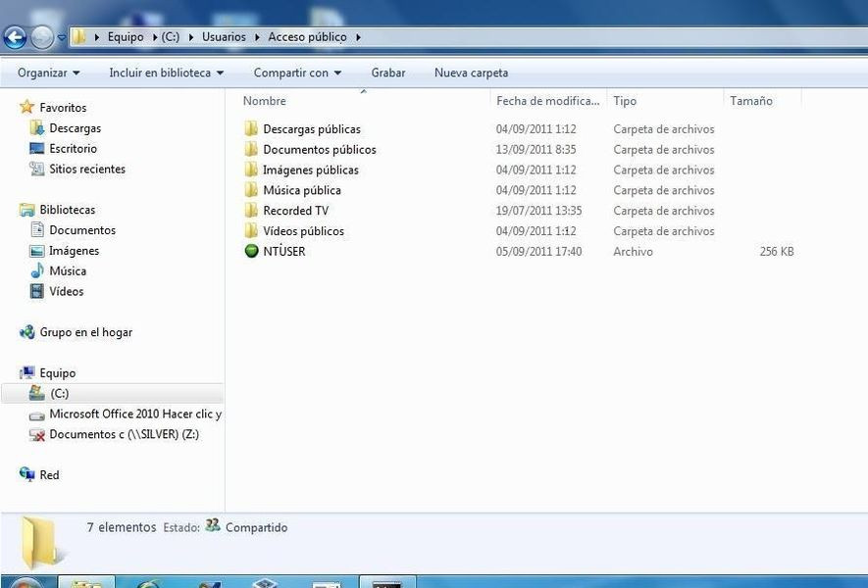Click Usuarios in the address breadcrumb
868x588 pixels.
(x=224, y=37)
